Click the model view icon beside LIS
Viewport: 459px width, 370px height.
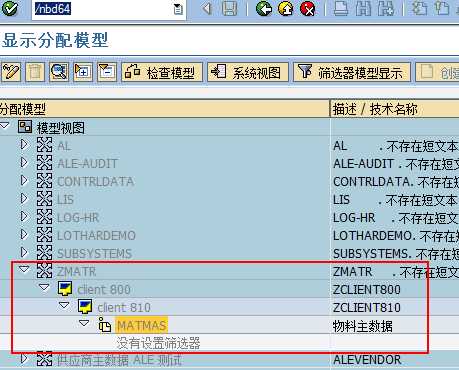click(44, 199)
